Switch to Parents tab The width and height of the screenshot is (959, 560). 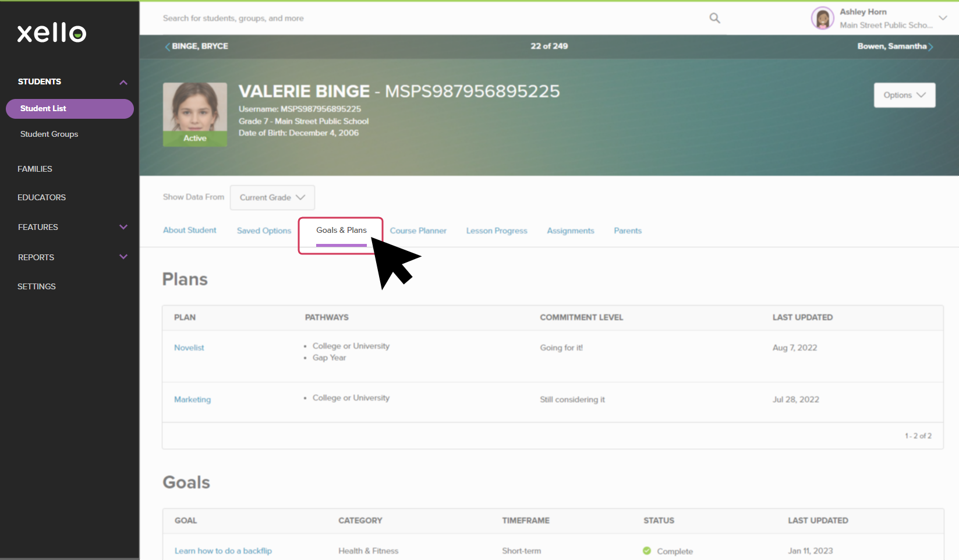point(628,231)
